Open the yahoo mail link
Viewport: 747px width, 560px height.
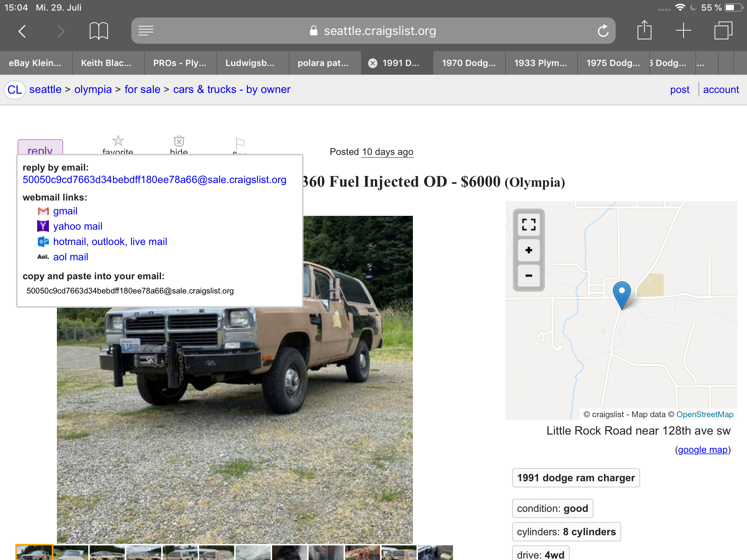[78, 226]
